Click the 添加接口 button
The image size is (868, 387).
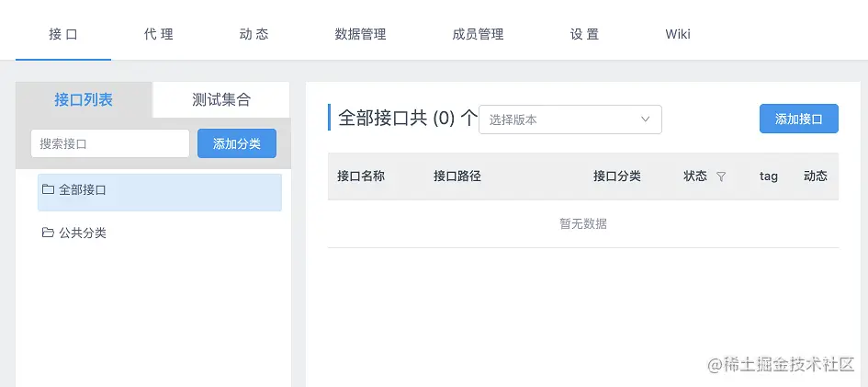tap(799, 119)
